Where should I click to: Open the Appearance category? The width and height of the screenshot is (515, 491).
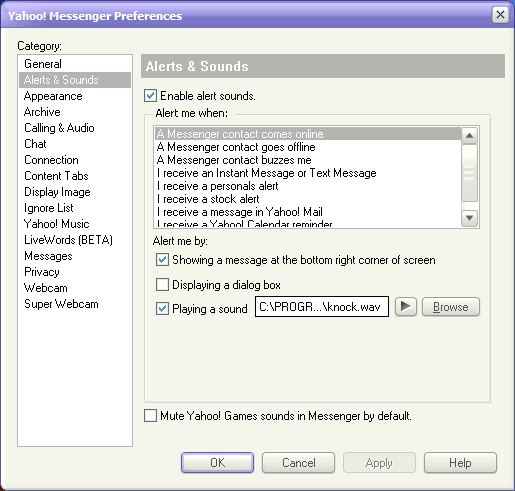(x=75, y=96)
